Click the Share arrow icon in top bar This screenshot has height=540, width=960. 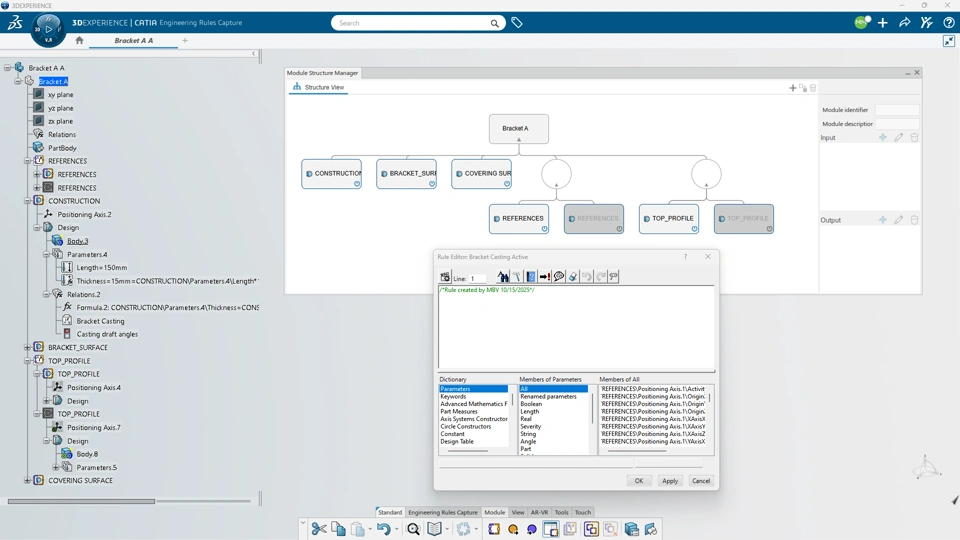904,23
